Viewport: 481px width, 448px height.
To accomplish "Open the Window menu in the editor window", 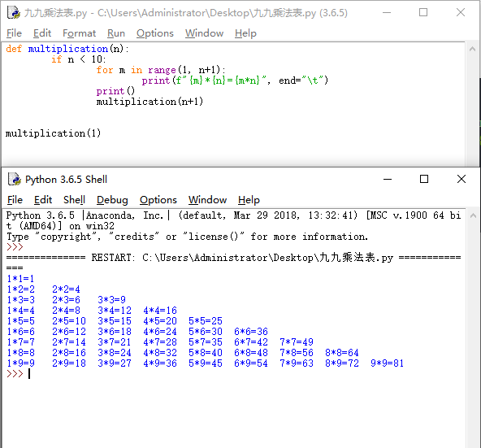I will click(204, 33).
